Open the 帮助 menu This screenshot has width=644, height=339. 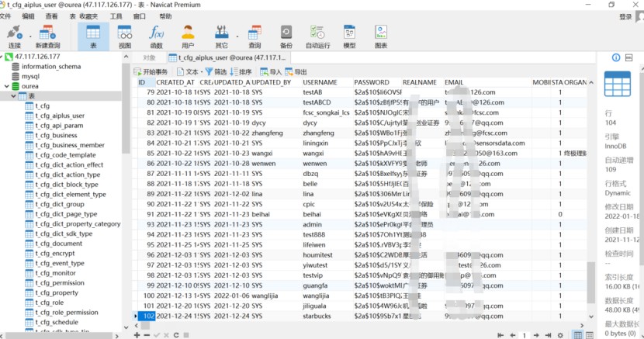pyautogui.click(x=165, y=16)
